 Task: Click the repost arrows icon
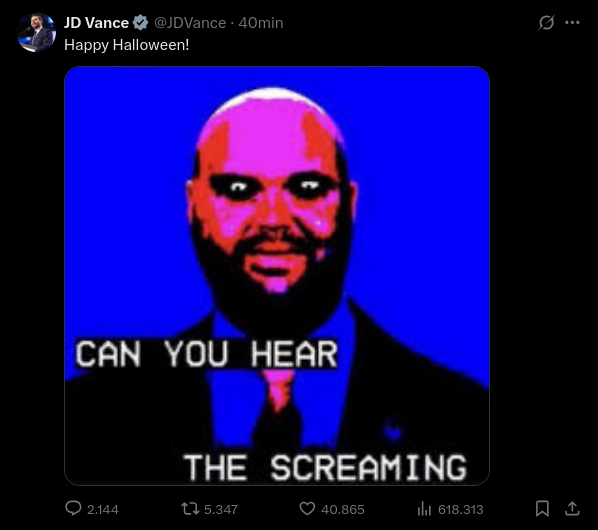(190, 509)
